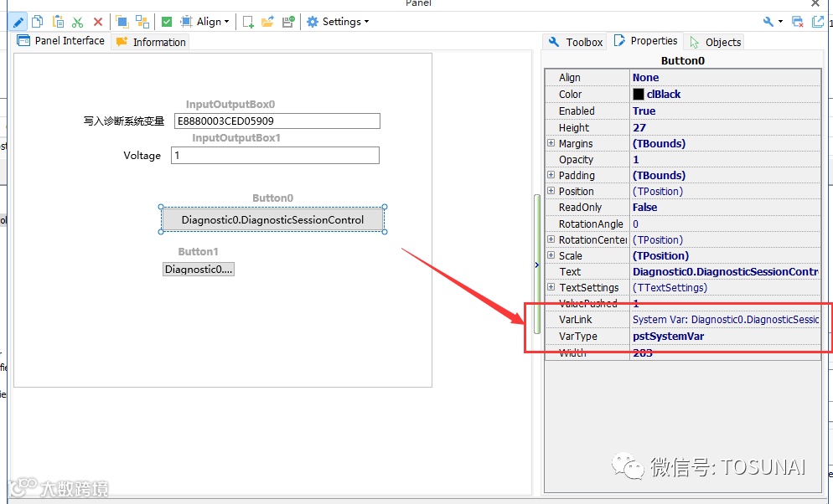The height and width of the screenshot is (504, 833).
Task: Click the red X Delete icon
Action: click(x=98, y=22)
